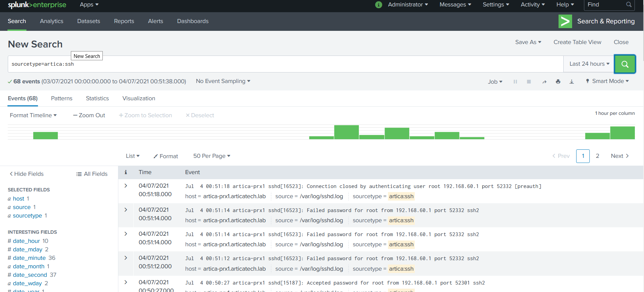This screenshot has width=644, height=292.
Task: Click the tallest timeline bar in the middle
Action: 346,132
